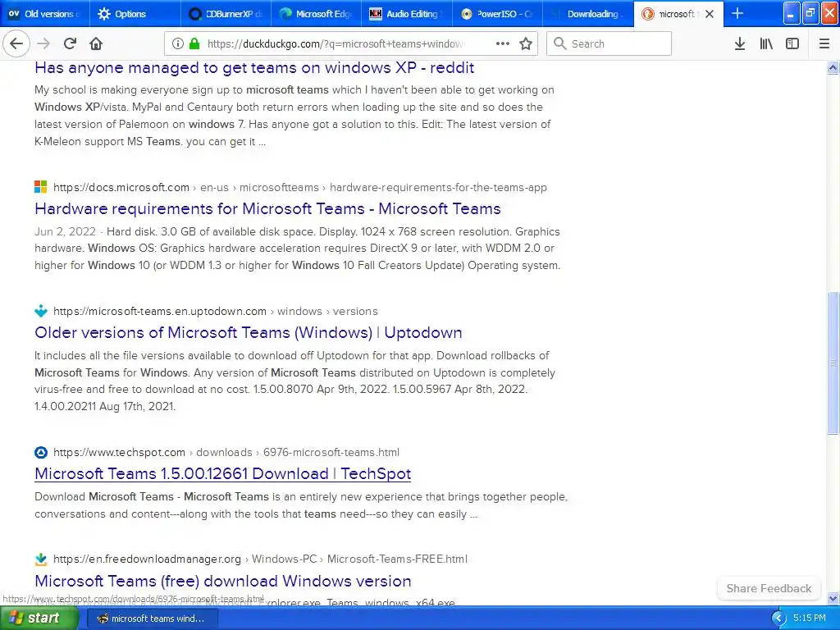
Task: Open a new tab with plus button
Action: 737,13
